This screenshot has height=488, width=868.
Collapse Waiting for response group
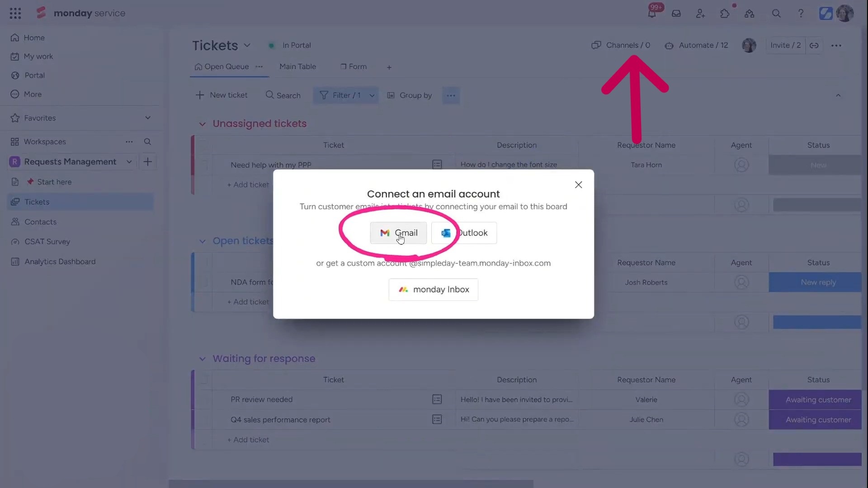203,359
